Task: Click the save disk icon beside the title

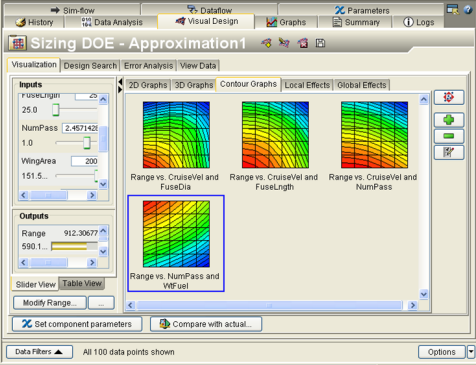Action: pos(320,43)
